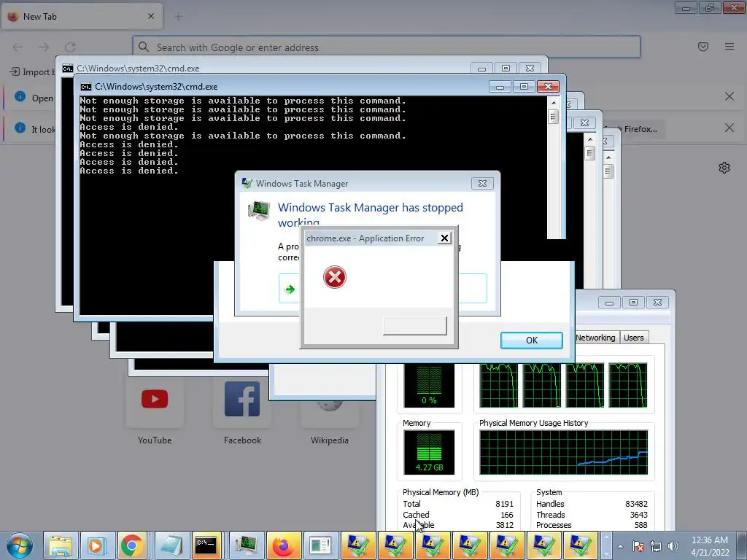Dismiss the second Firefox notification bar

(x=729, y=128)
